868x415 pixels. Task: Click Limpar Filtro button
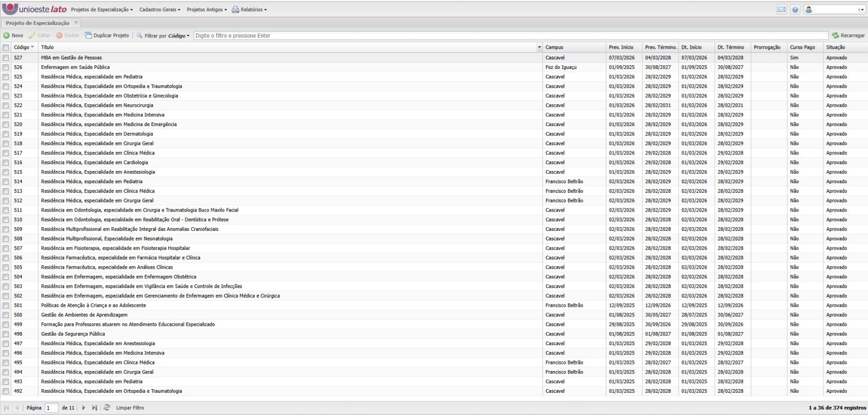(x=130, y=407)
